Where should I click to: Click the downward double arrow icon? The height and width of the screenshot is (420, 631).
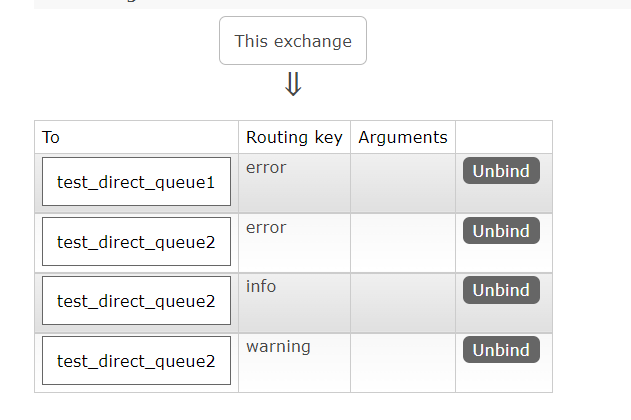293,85
